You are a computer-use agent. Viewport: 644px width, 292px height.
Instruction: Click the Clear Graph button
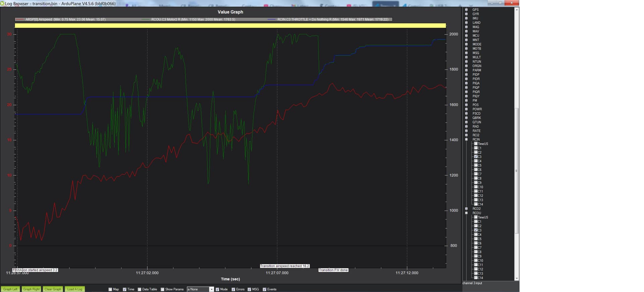(53, 289)
